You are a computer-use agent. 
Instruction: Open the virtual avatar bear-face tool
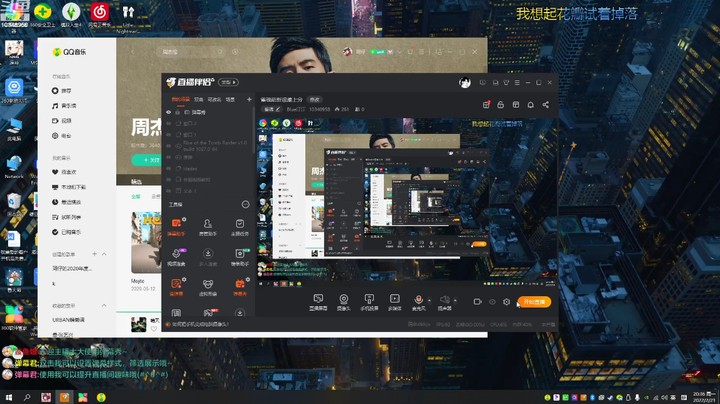click(x=208, y=287)
